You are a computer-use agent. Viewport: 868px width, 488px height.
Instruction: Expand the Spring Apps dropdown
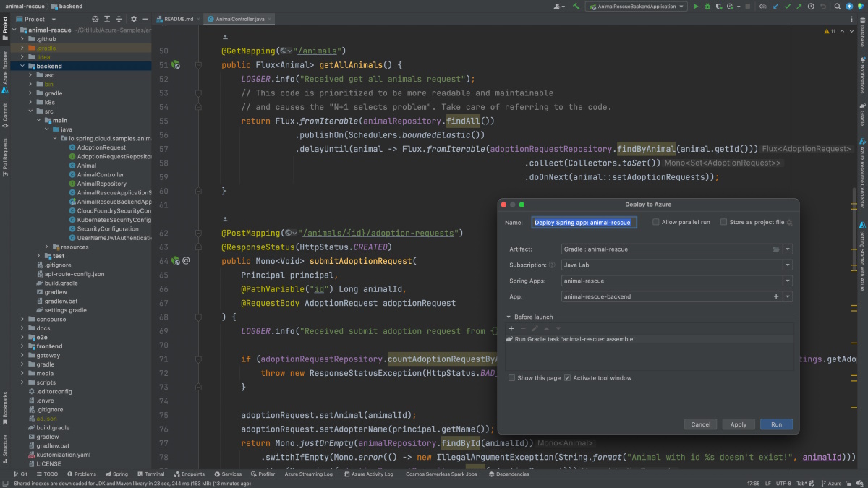(x=787, y=281)
